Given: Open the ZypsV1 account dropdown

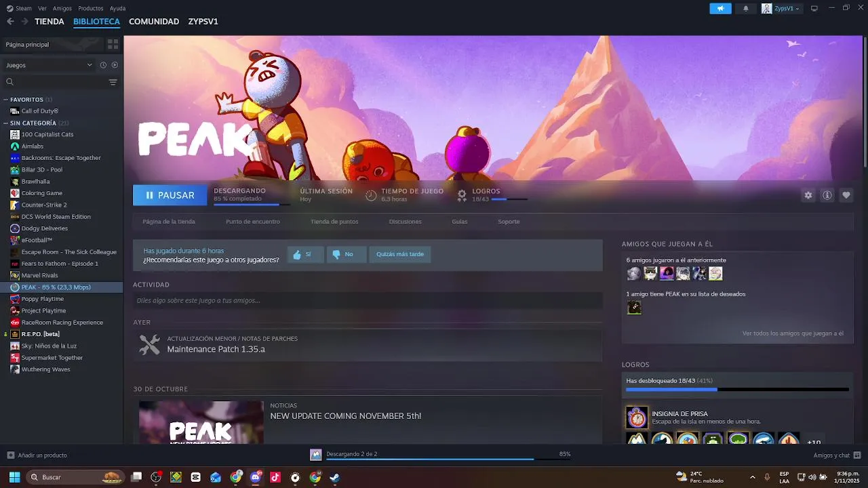Looking at the screenshot, I should click(x=781, y=8).
